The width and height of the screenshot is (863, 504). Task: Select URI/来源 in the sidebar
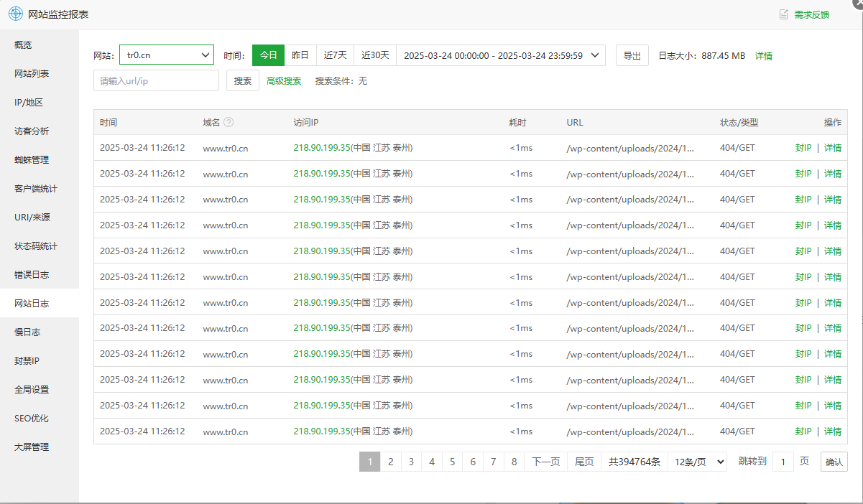click(40, 218)
